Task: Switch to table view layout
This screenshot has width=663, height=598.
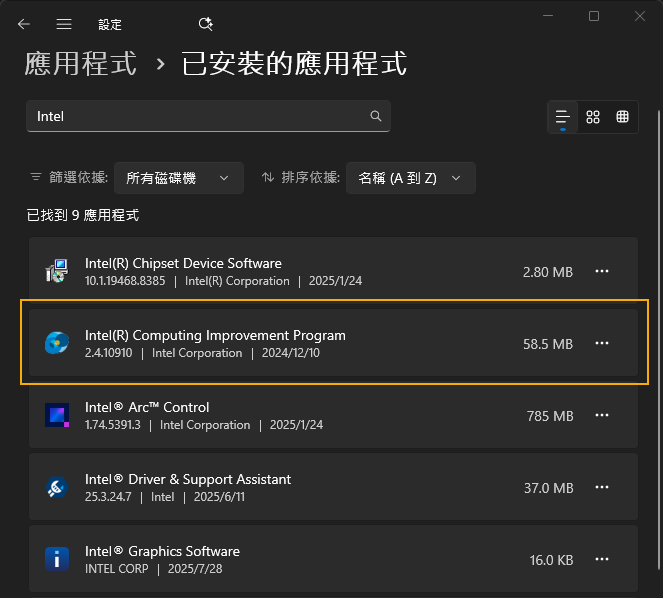Action: 622,117
